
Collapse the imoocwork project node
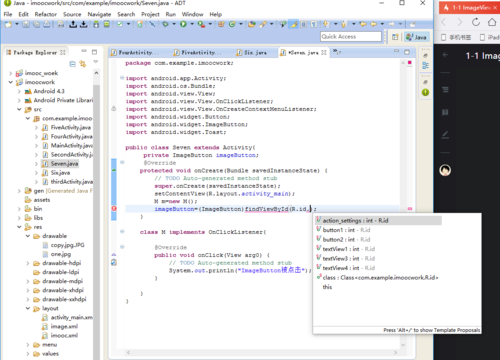[10, 82]
